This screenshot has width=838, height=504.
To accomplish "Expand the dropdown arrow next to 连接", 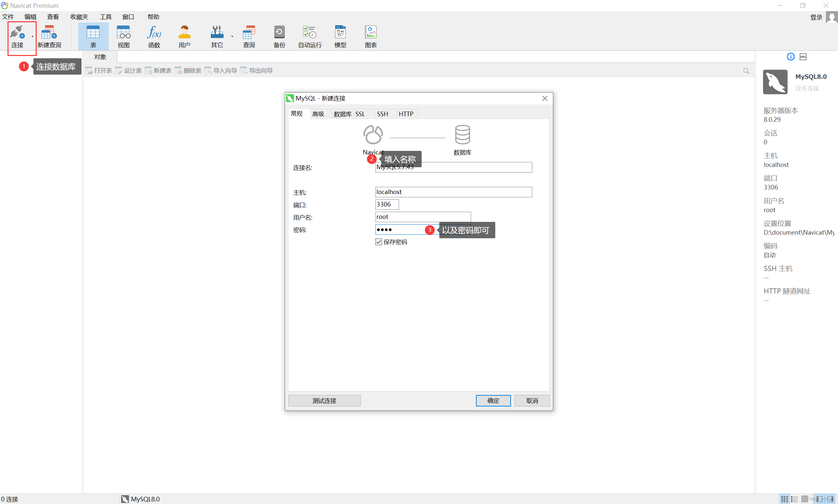I will coord(33,36).
